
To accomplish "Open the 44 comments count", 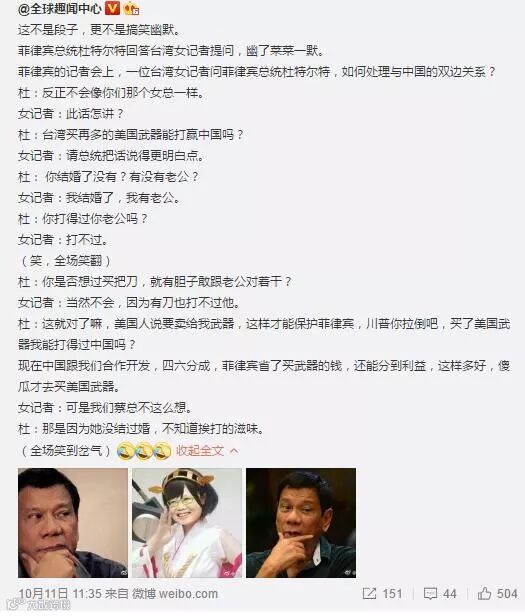I will pyautogui.click(x=450, y=594).
